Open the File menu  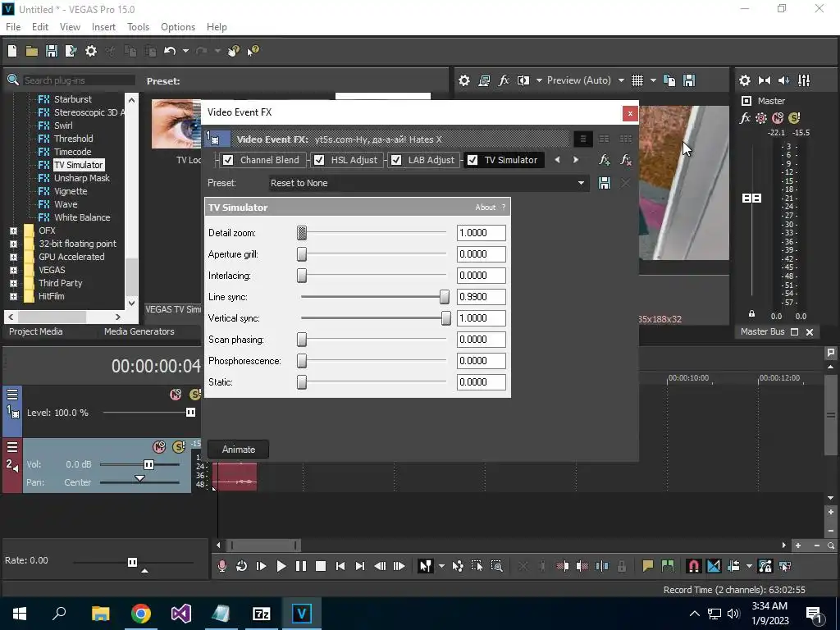[13, 27]
